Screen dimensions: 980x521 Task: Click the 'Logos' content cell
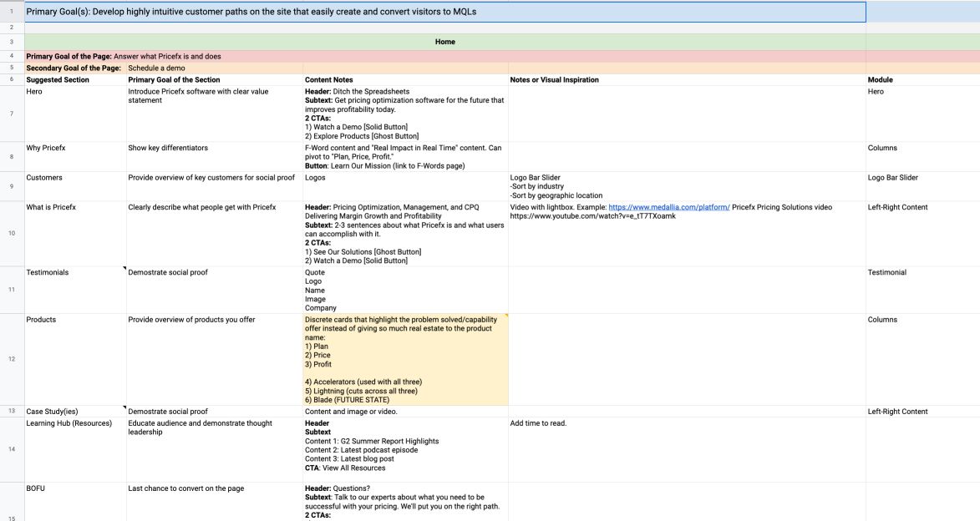click(x=406, y=186)
